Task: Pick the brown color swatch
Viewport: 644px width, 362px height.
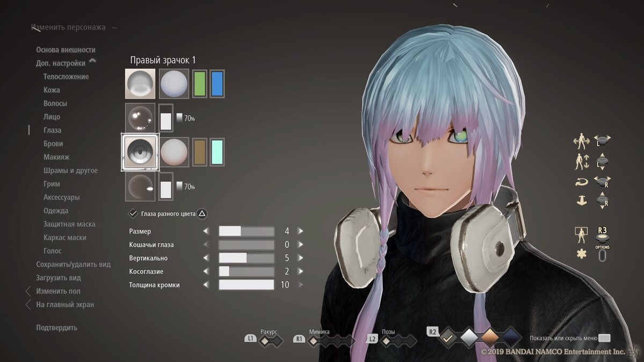Action: click(x=200, y=152)
